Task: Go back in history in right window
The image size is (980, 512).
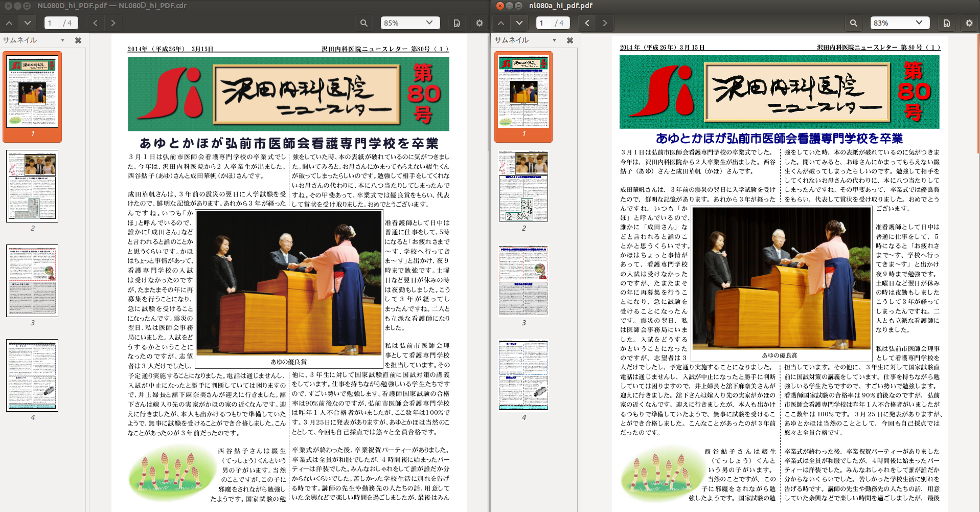Action: coord(587,23)
